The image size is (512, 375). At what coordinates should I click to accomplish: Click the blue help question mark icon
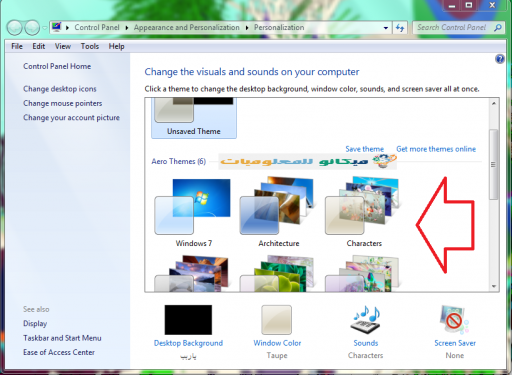[x=500, y=59]
